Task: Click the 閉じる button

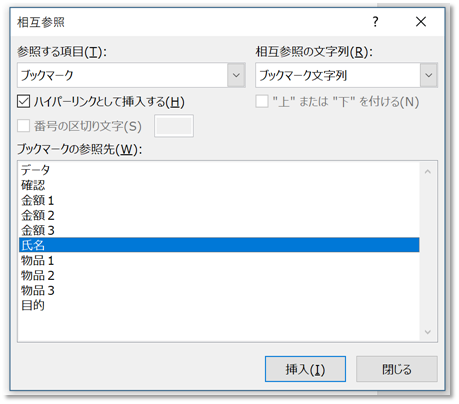Action: pyautogui.click(x=397, y=369)
